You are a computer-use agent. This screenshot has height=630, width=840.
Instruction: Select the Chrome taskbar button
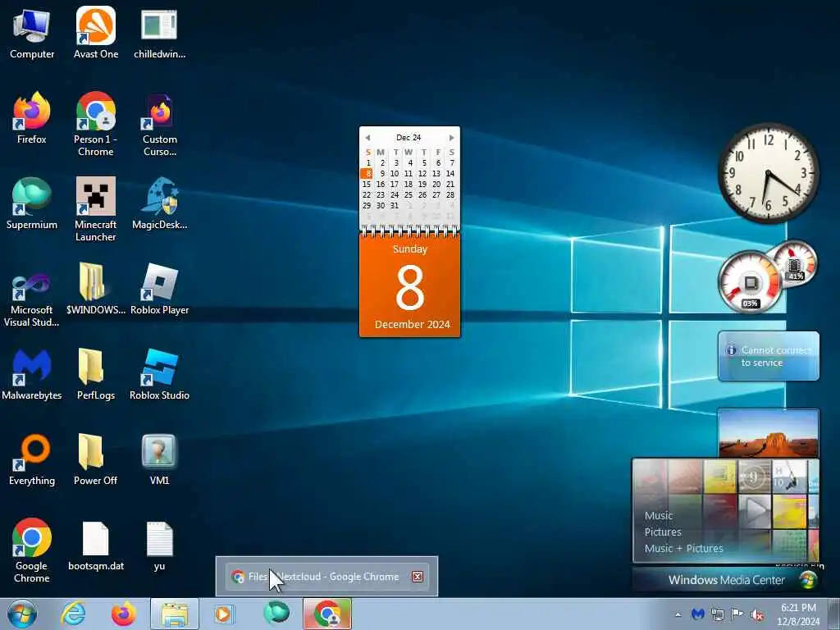pos(327,614)
